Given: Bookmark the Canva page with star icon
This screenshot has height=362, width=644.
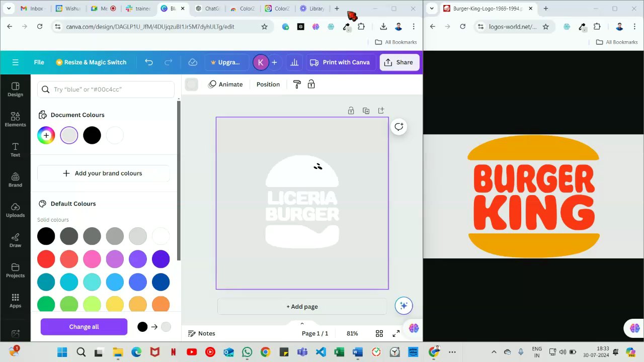Looking at the screenshot, I should pyautogui.click(x=264, y=27).
